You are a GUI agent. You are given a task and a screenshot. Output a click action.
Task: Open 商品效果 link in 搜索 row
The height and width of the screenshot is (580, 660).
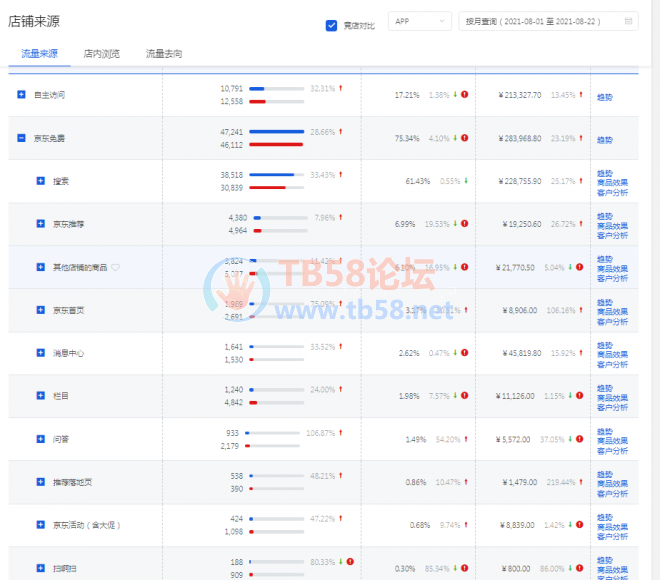[612, 183]
